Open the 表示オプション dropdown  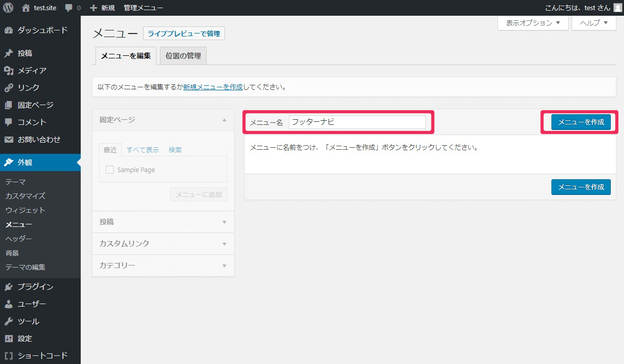pos(533,23)
